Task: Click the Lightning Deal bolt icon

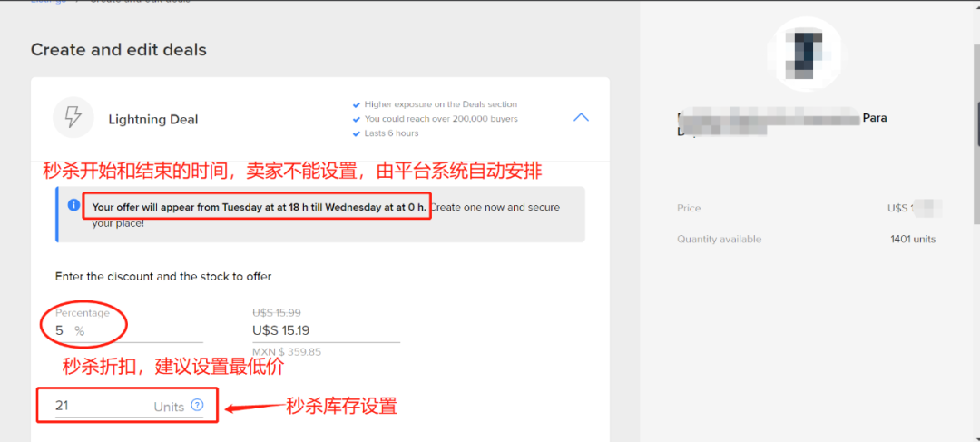Action: (x=73, y=117)
